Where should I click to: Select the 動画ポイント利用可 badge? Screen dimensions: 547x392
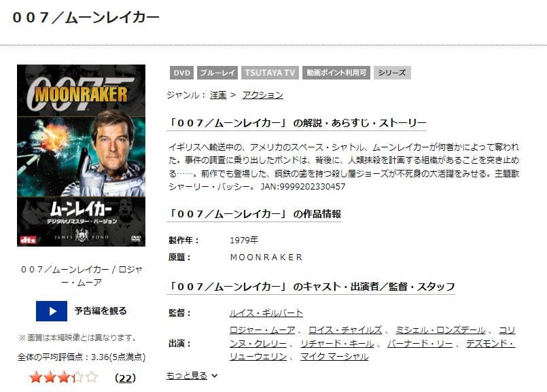(336, 73)
